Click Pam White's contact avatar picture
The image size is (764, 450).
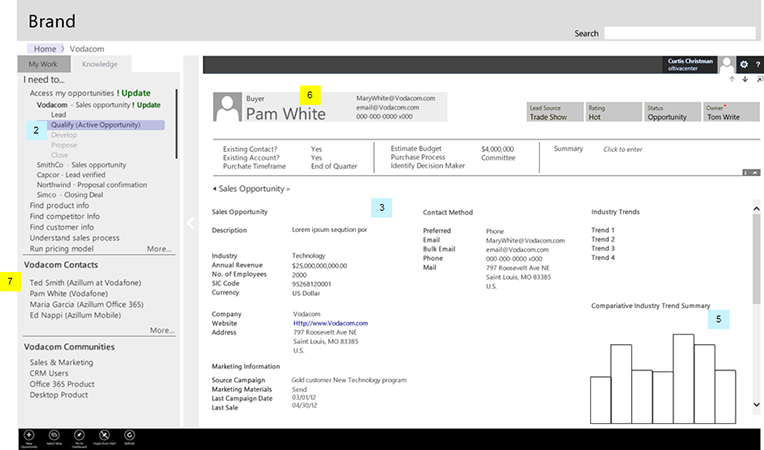coord(228,108)
